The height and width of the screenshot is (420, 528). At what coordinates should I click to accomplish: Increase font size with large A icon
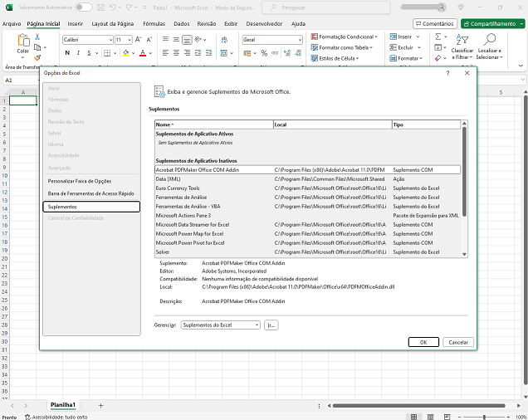(x=138, y=40)
